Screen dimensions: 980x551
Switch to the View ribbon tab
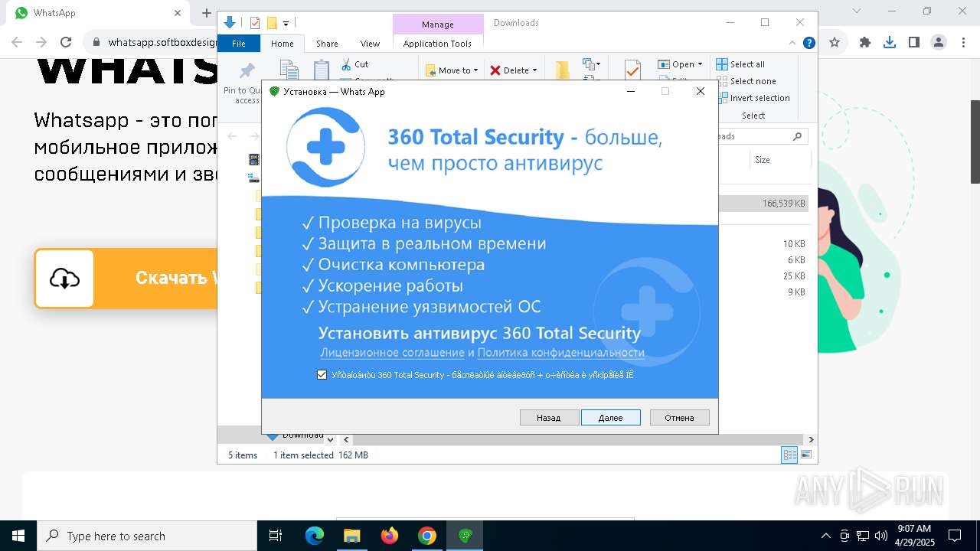point(370,44)
